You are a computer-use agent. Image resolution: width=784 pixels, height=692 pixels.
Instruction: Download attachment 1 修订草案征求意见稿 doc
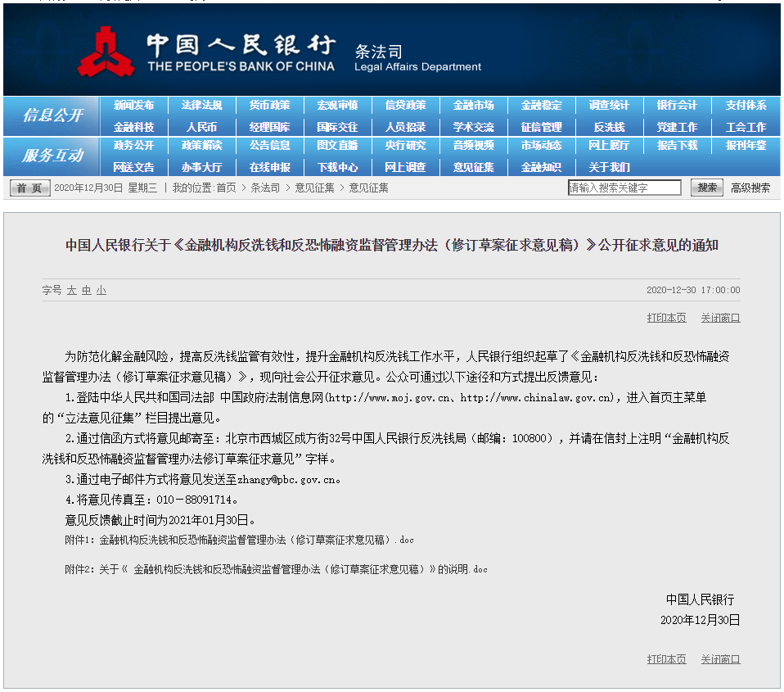256,540
